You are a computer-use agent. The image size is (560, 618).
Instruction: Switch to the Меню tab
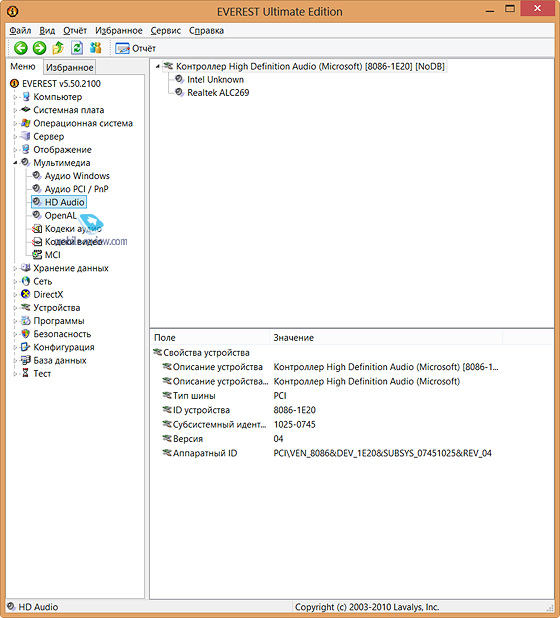[23, 67]
